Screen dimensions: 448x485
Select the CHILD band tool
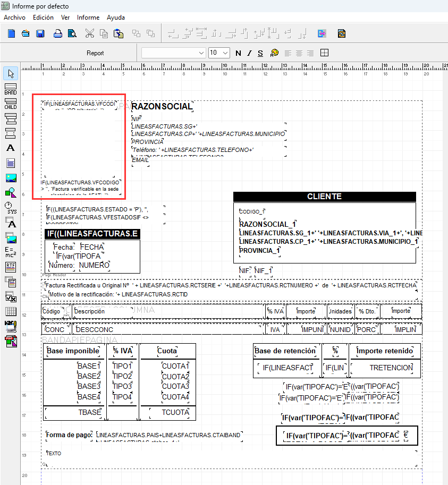[x=11, y=104]
